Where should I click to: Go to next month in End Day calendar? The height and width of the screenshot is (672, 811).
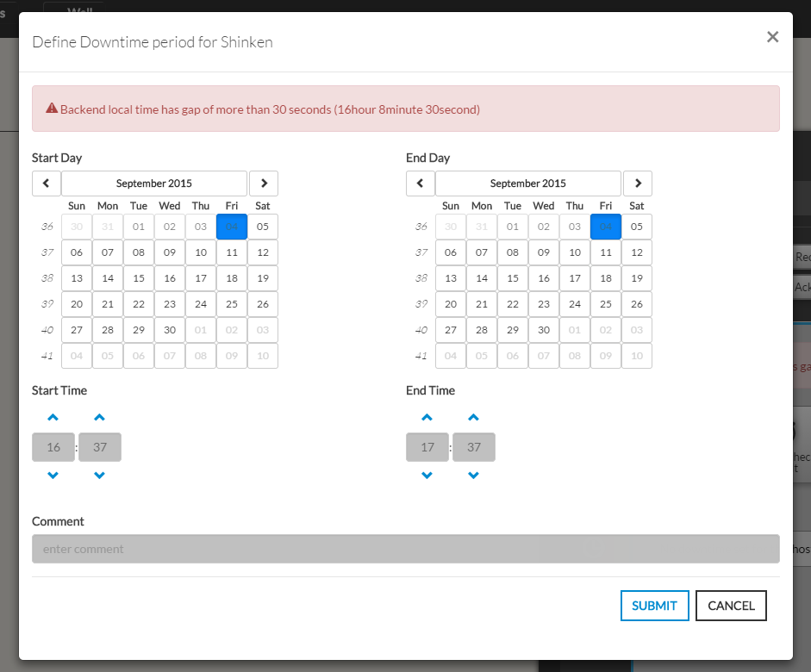pos(638,184)
